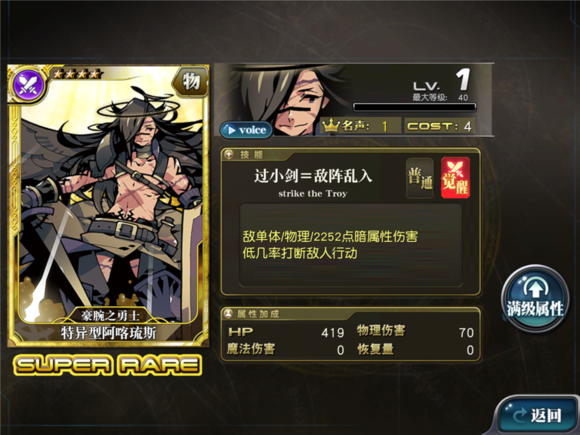The width and height of the screenshot is (580, 435).
Task: Tap the 物 physical type badge
Action: 191,81
